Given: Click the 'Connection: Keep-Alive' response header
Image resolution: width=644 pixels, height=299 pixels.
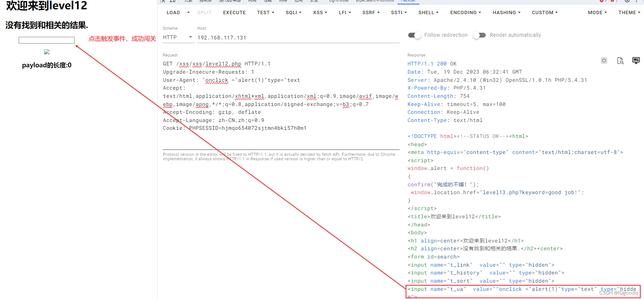Looking at the screenshot, I should coord(443,112).
